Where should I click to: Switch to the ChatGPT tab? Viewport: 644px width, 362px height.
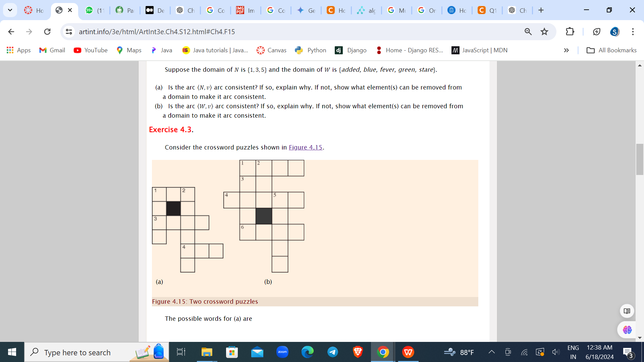pyautogui.click(x=185, y=10)
